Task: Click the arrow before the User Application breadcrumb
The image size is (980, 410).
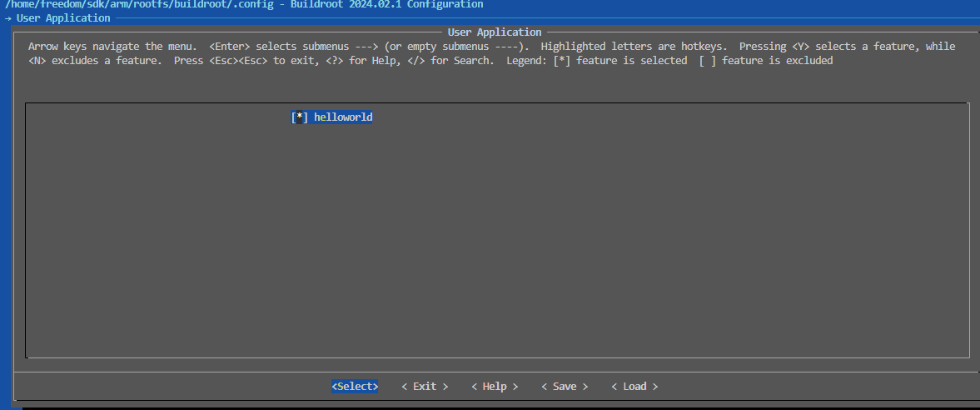Action: click(x=7, y=18)
